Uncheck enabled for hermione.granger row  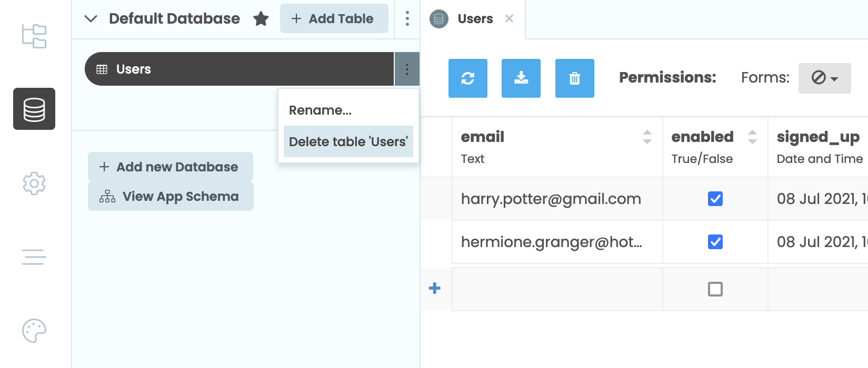click(x=715, y=242)
